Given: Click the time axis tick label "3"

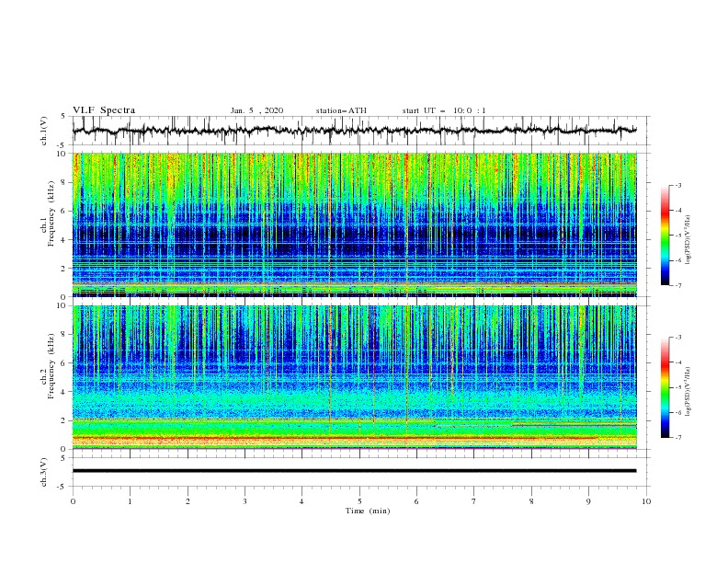Looking at the screenshot, I should tap(245, 501).
